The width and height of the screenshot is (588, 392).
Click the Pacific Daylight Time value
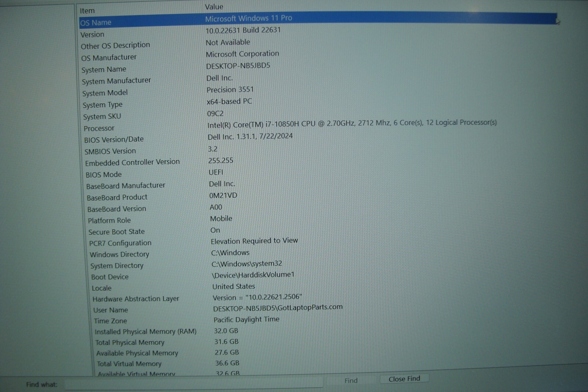coord(246,320)
